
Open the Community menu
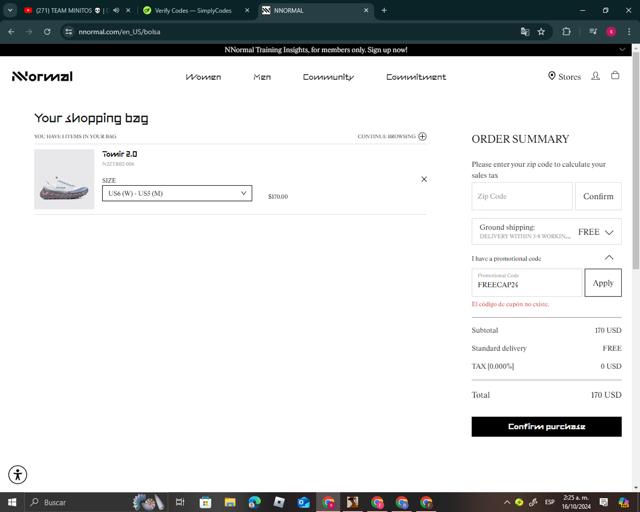[328, 77]
